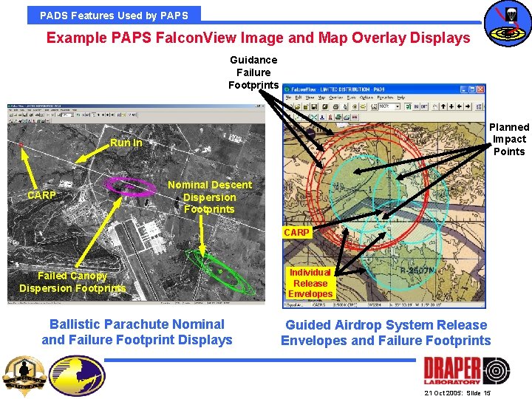Click the blue aircraft overlay icon in second toolbar

322,117
